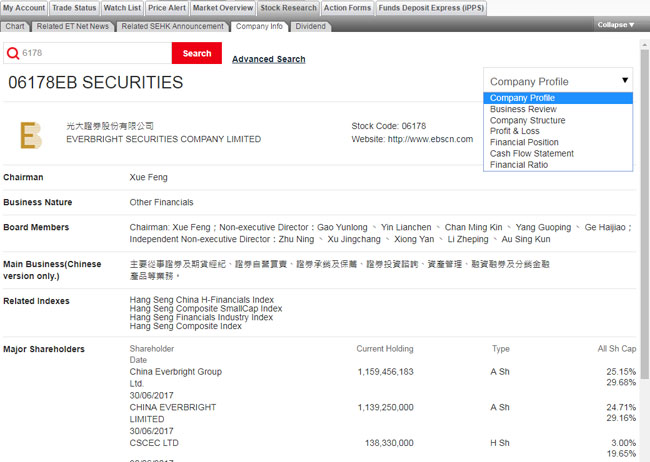Click holding value 1,159,456,183

pyautogui.click(x=386, y=372)
